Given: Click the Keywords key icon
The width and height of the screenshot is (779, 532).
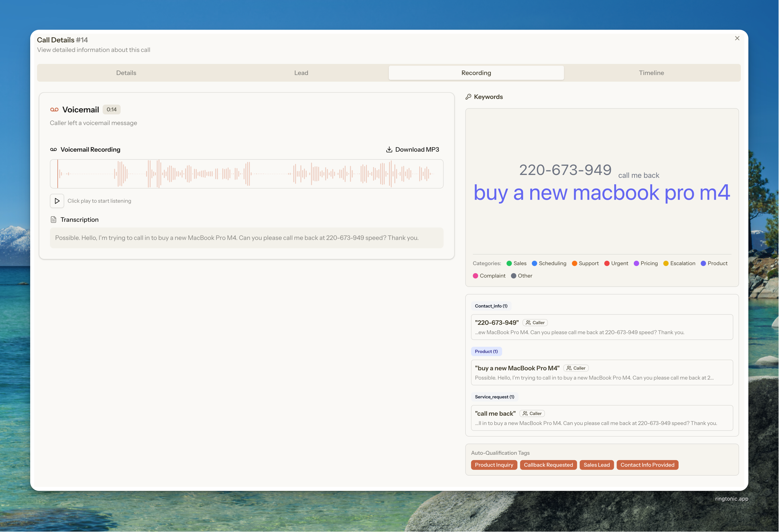Looking at the screenshot, I should coord(468,97).
